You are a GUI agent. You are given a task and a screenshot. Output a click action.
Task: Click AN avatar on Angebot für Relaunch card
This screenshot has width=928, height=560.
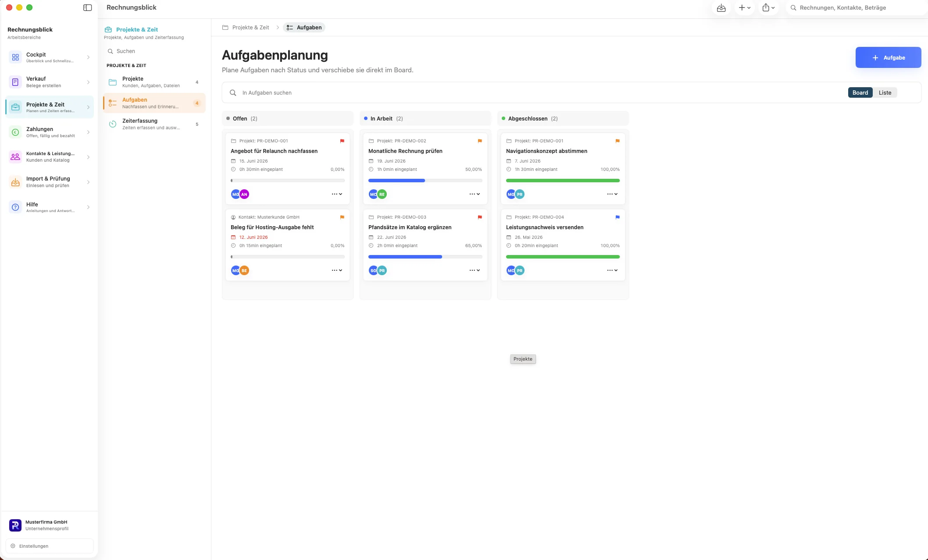coord(244,194)
